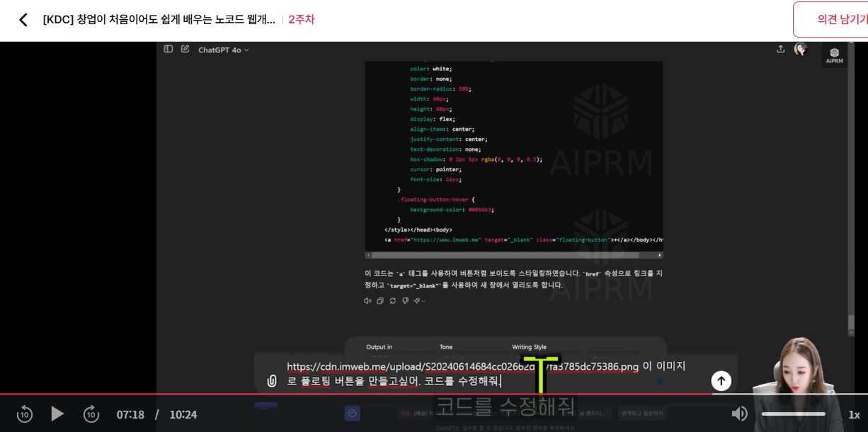Viewport: 868px width, 432px height.
Task: Seek on the red video progress bar
Action: point(434,394)
